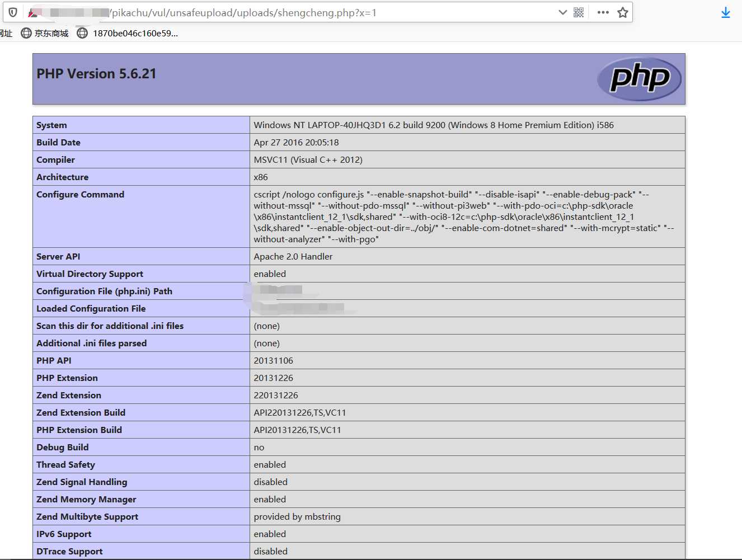Select PHP API value 20131106
Screen dimensions: 742x560
pos(273,360)
